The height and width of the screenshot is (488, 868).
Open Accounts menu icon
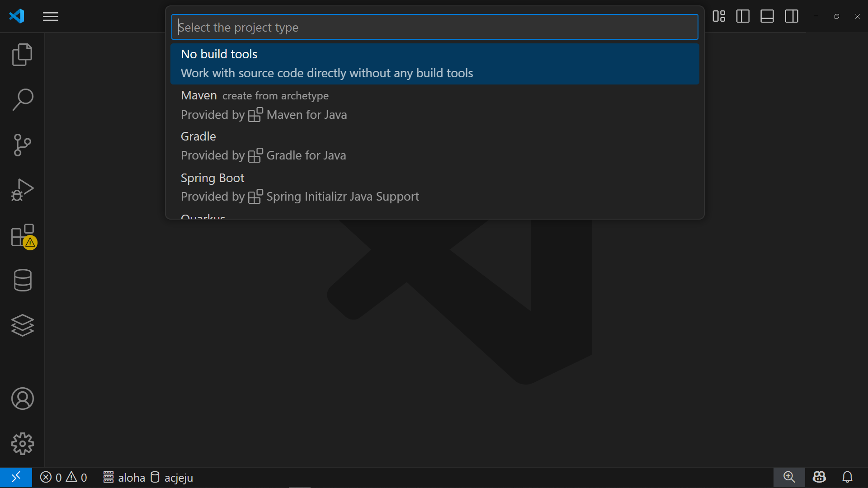pos(22,399)
